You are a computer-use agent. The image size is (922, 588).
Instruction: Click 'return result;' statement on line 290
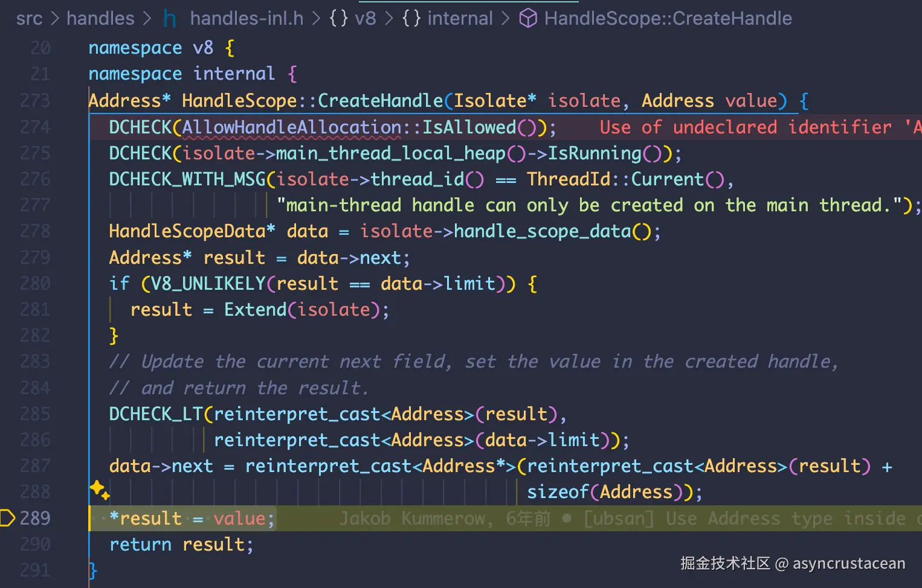[x=181, y=544]
